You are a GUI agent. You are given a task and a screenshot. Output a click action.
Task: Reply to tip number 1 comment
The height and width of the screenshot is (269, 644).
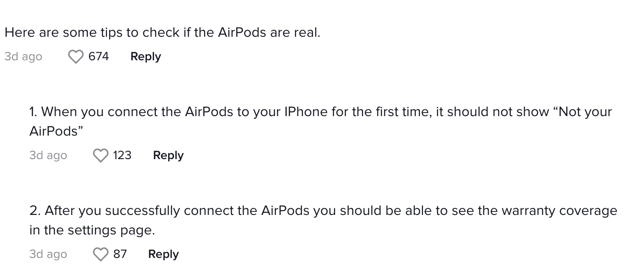168,156
